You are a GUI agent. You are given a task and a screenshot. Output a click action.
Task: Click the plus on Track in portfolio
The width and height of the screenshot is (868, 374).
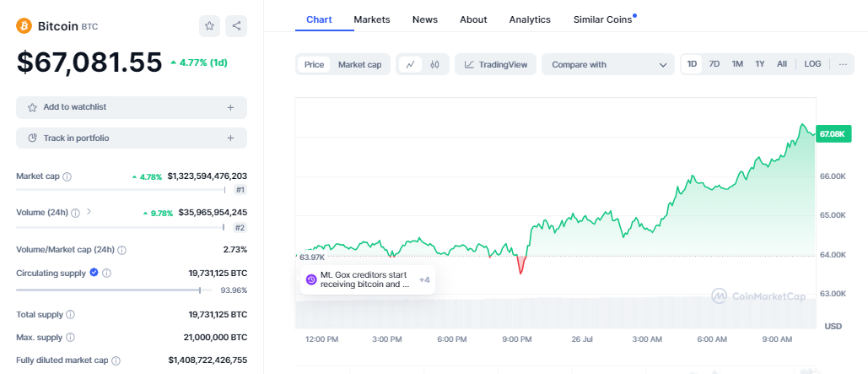pyautogui.click(x=230, y=138)
